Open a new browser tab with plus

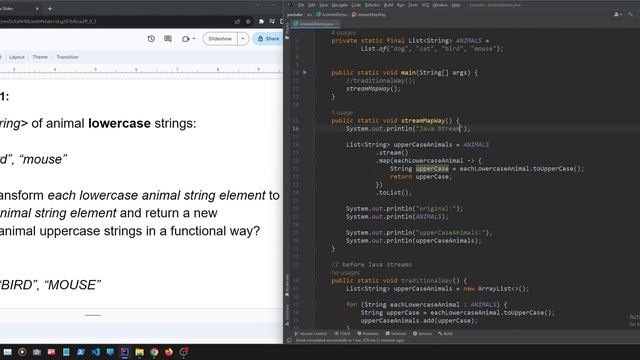pos(50,8)
